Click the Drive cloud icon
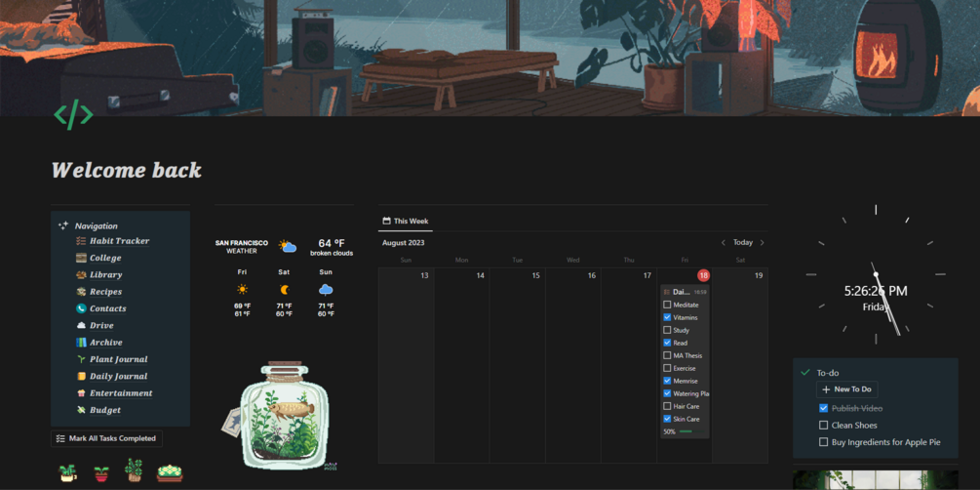Image resolution: width=980 pixels, height=490 pixels. click(81, 325)
